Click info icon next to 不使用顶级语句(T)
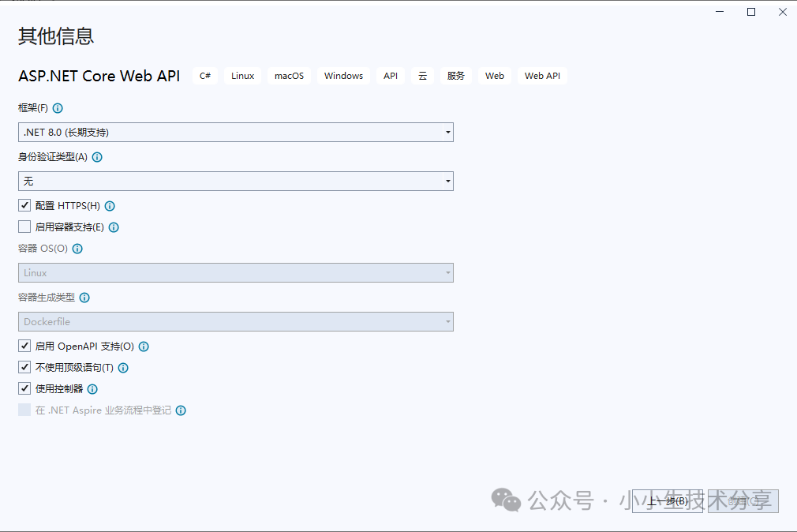Screen dimensions: 797x532 click(x=123, y=368)
